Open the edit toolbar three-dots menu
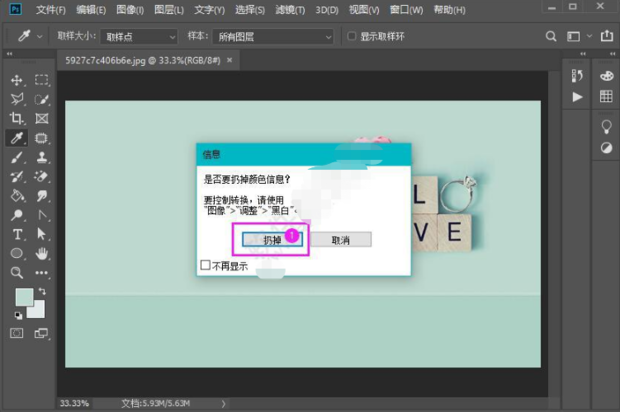Screen dimensions: 620x412 (x=42, y=273)
